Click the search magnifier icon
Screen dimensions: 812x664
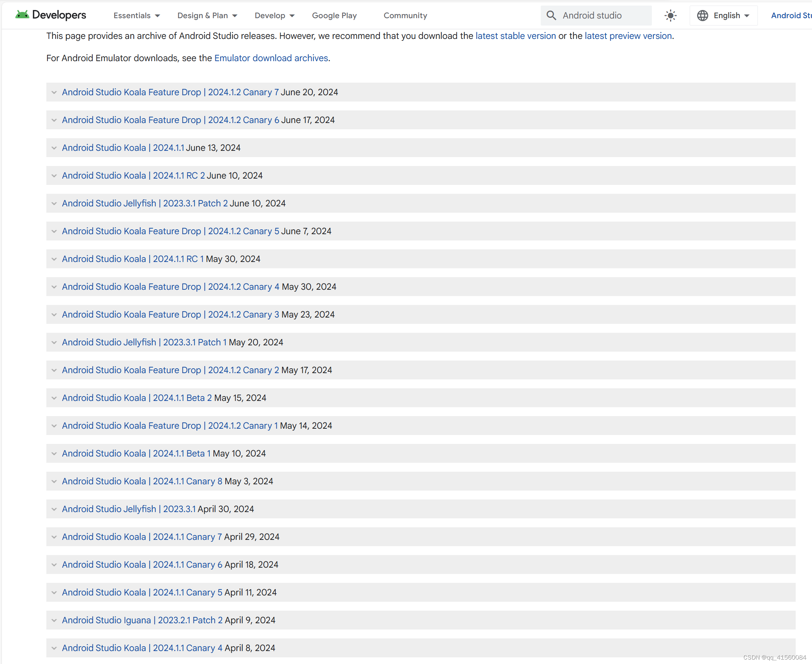551,15
